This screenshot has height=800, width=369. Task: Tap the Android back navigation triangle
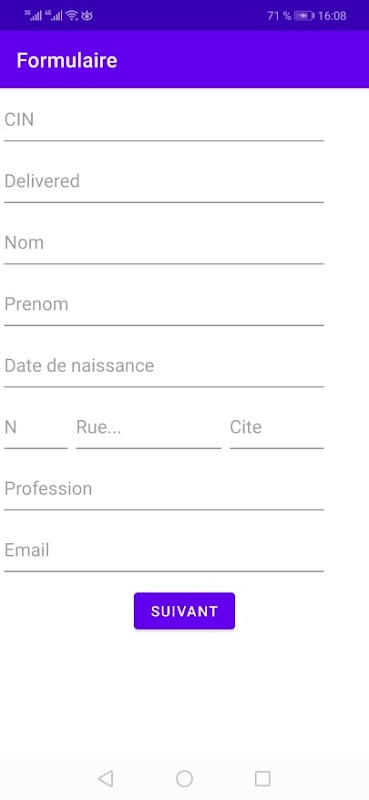tap(106, 779)
